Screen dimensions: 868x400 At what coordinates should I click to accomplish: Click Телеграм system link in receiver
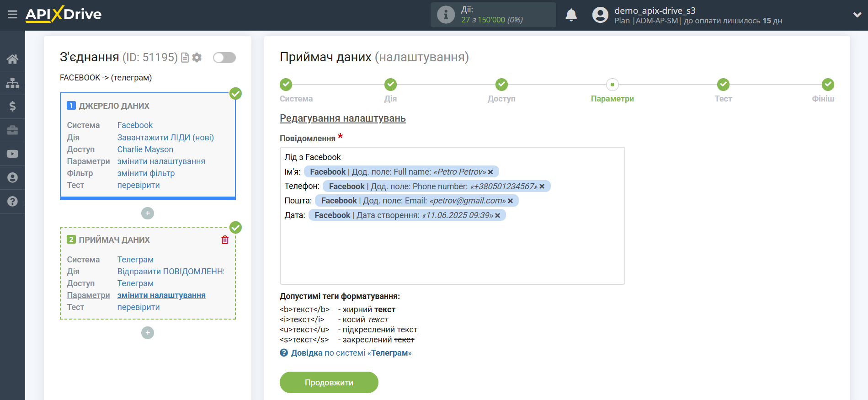click(x=135, y=260)
